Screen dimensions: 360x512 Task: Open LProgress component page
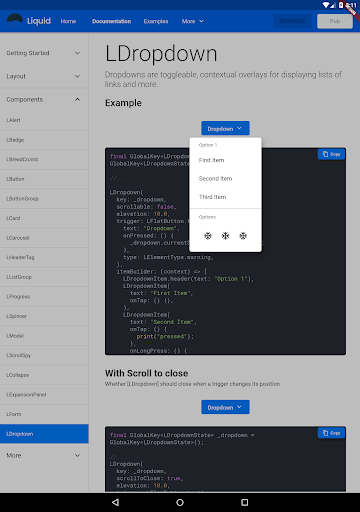pos(44,297)
